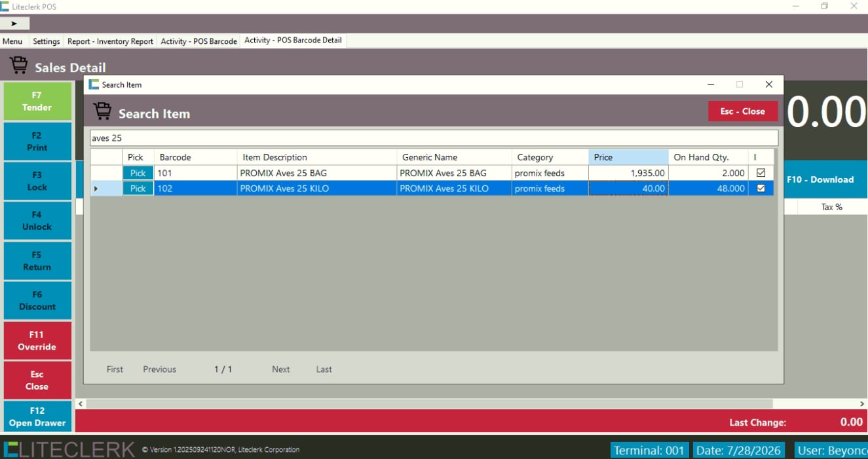The height and width of the screenshot is (459, 868).
Task: Click the Pick column header
Action: point(138,157)
